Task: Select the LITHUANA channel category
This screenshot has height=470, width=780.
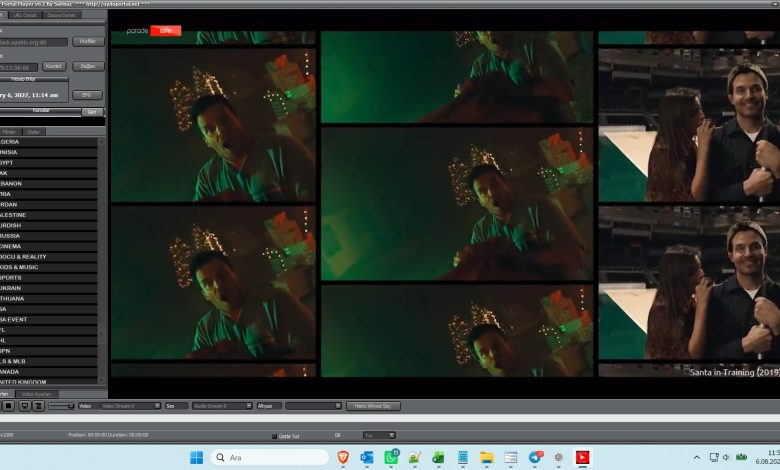Action: click(x=48, y=298)
